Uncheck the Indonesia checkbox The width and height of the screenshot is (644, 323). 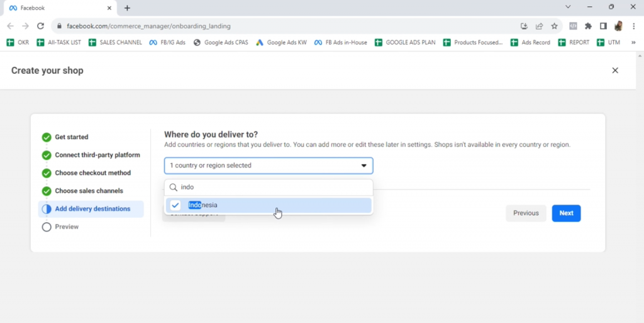(175, 205)
